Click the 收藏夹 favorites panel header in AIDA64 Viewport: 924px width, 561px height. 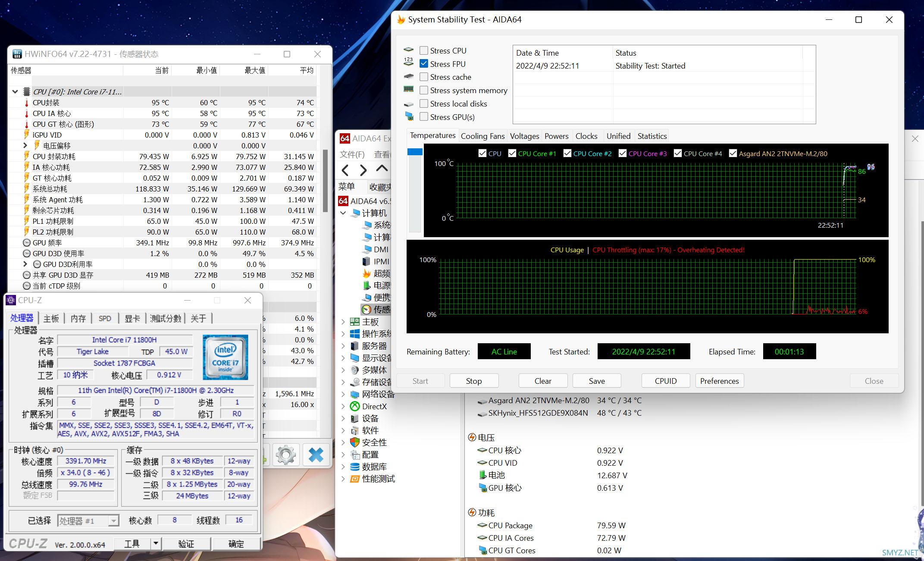380,187
